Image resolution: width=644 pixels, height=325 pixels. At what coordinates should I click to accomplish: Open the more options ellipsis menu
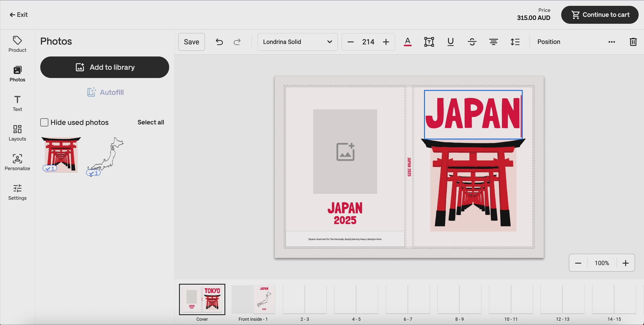(x=612, y=42)
